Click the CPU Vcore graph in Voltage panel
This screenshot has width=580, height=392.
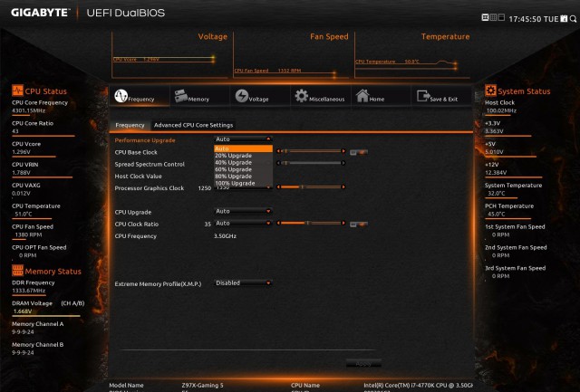point(169,55)
